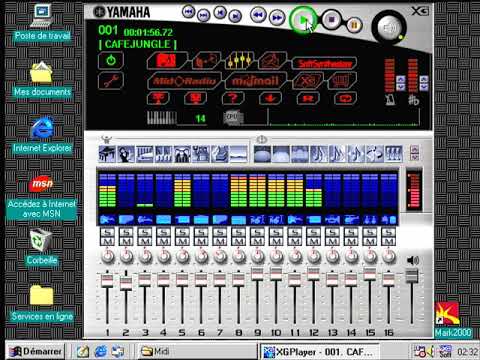
Task: Select the XGPlayer taskbar button
Action: 319,352
